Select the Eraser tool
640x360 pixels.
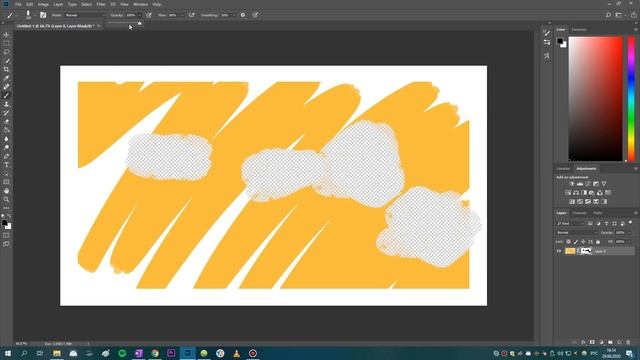[6, 122]
